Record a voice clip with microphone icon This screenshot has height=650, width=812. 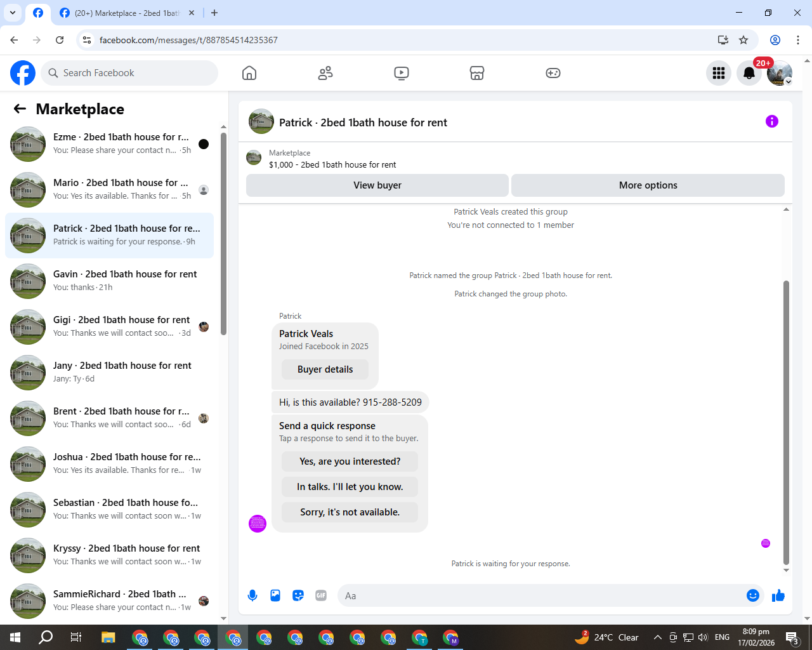(252, 595)
